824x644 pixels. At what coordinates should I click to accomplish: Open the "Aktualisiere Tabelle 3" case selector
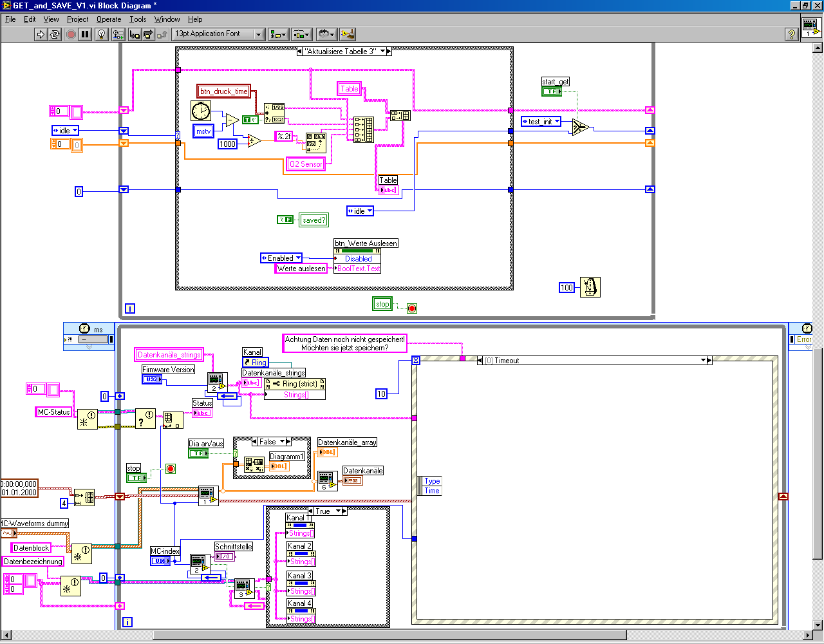click(344, 52)
